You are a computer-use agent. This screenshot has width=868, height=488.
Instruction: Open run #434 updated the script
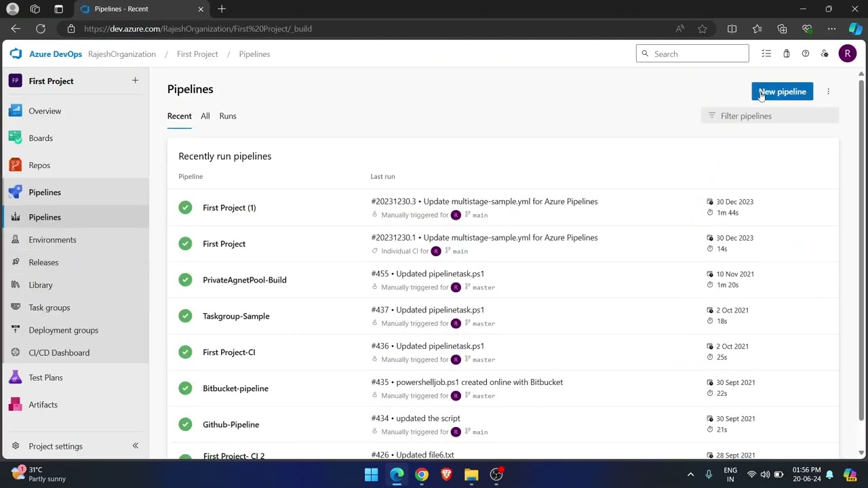click(416, 418)
